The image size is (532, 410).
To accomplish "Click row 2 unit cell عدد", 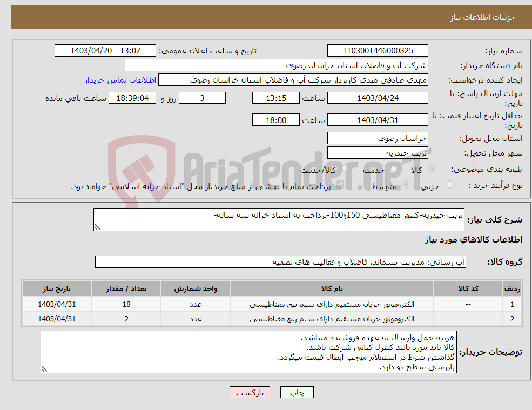I will (x=196, y=319).
